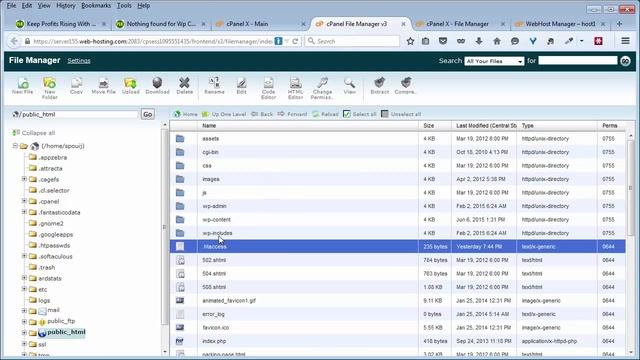640x360 pixels.
Task: Choose the Move File tool
Action: coord(103,86)
